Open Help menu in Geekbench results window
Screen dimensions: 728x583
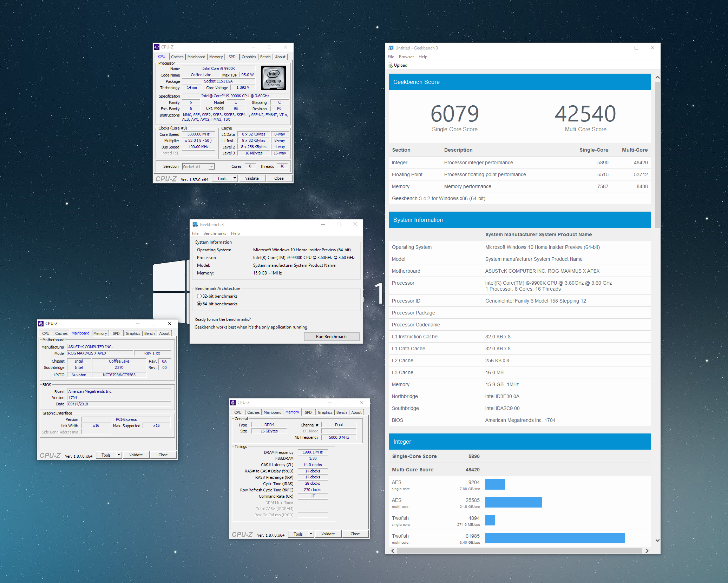click(423, 57)
